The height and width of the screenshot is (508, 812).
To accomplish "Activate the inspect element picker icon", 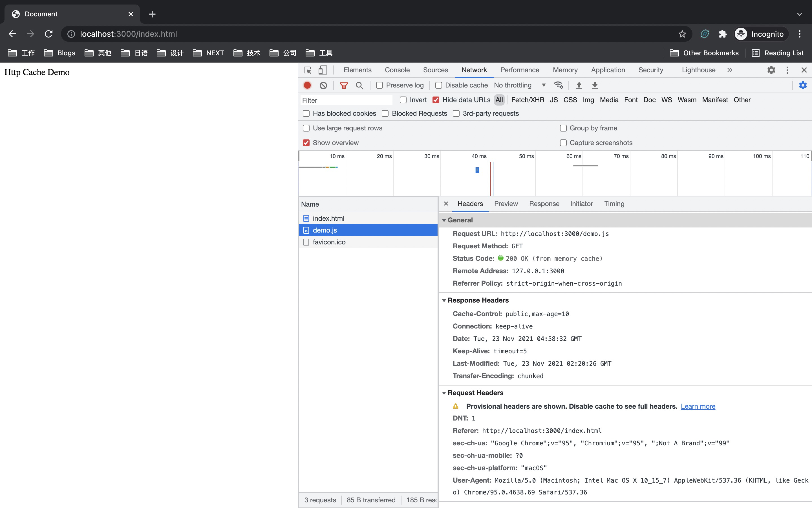I will pyautogui.click(x=308, y=70).
